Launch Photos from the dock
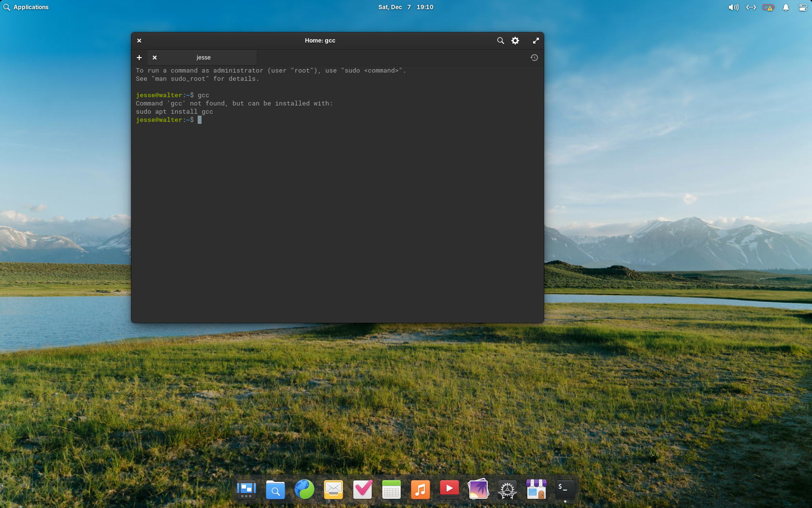 [x=478, y=490]
